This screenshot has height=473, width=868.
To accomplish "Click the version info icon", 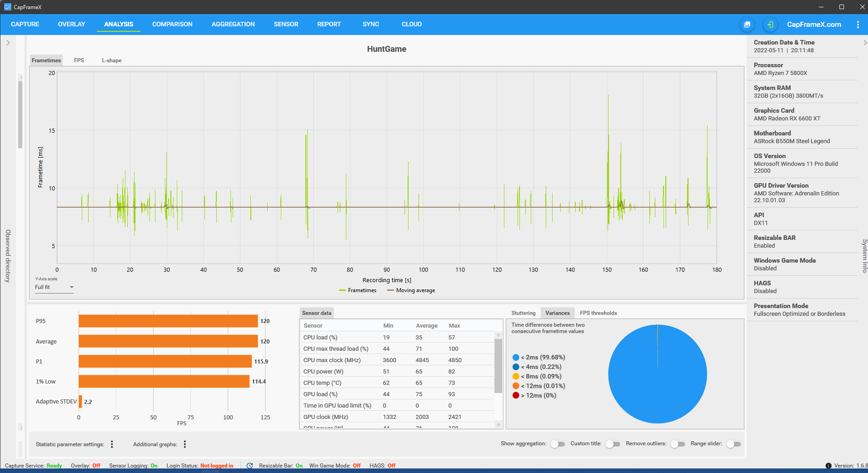I will [x=828, y=466].
